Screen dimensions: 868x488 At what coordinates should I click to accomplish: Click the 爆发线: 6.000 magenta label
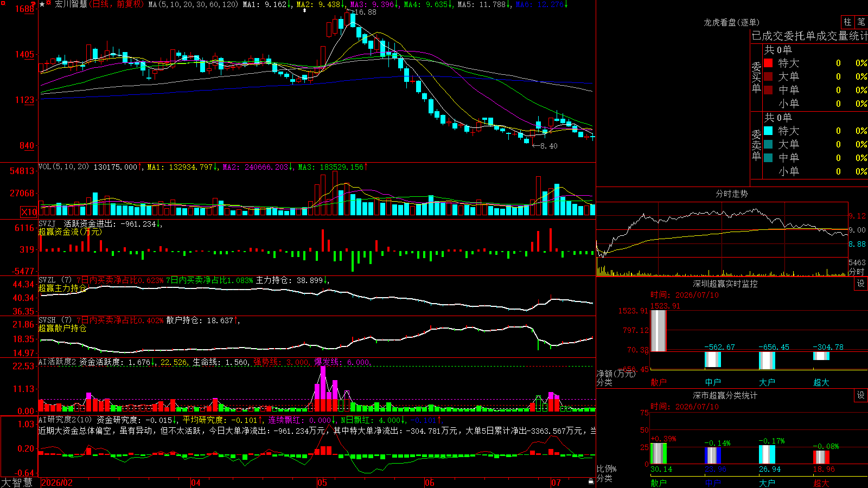[x=342, y=362]
